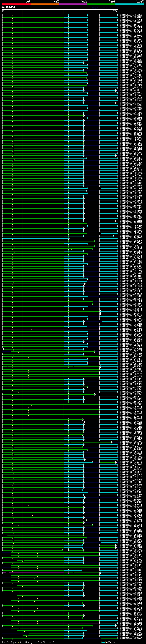Select hit label UniRef100_P46286
The image size is (146, 644).
(x=131, y=65)
